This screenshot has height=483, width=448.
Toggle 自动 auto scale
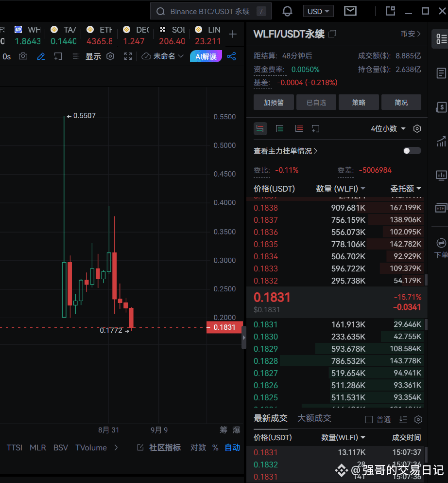pyautogui.click(x=232, y=447)
